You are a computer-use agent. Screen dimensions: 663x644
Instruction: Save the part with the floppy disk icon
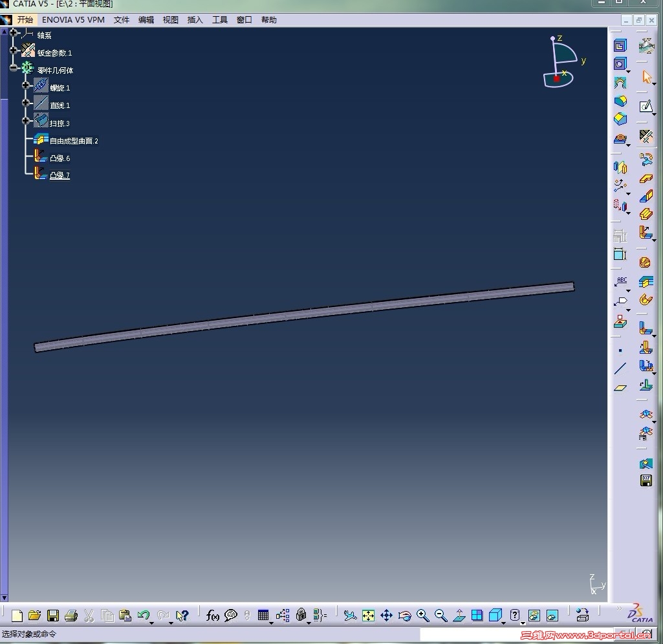pyautogui.click(x=53, y=616)
